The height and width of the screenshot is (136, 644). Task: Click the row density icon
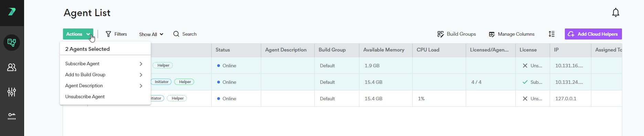[551, 34]
